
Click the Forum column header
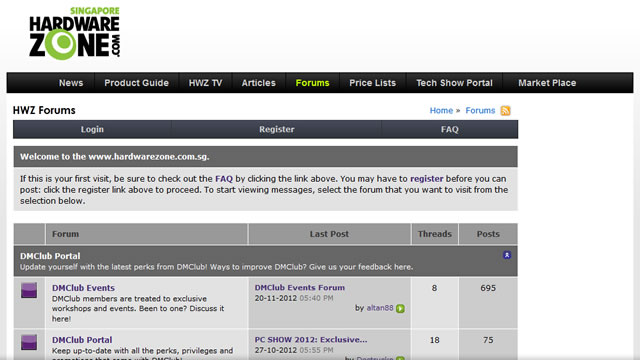(x=147, y=234)
